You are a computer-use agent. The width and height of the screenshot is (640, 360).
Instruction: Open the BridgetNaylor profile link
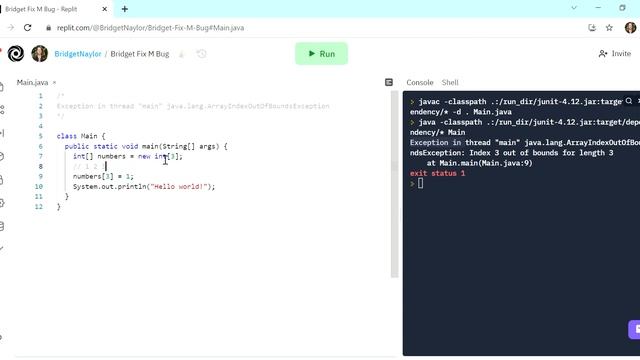[78, 54]
